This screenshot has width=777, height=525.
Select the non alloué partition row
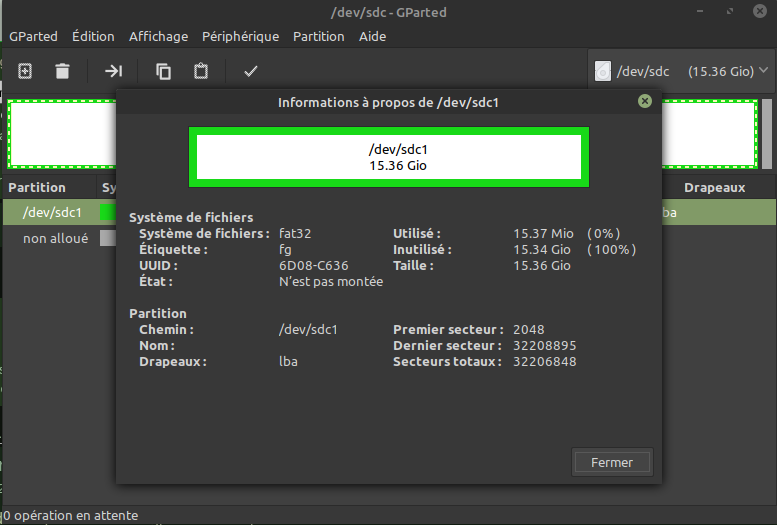pyautogui.click(x=55, y=238)
